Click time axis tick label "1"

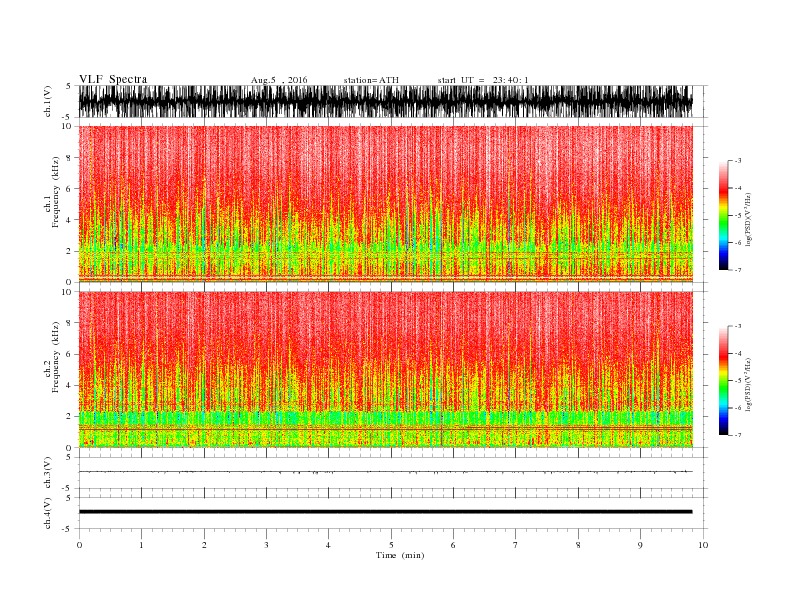click(x=141, y=545)
